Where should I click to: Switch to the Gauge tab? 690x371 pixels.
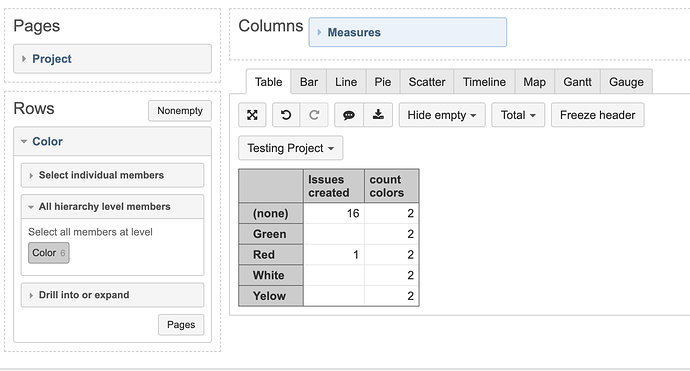pos(626,82)
